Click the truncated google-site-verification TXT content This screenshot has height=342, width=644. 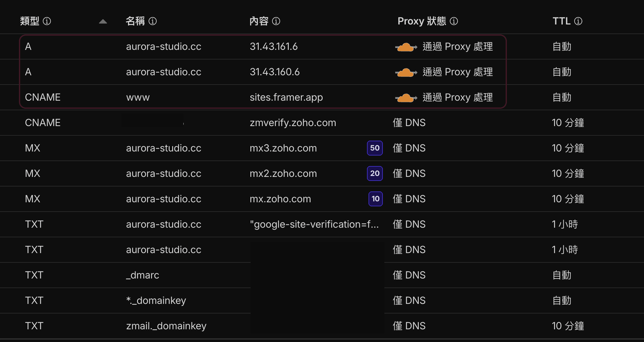315,224
